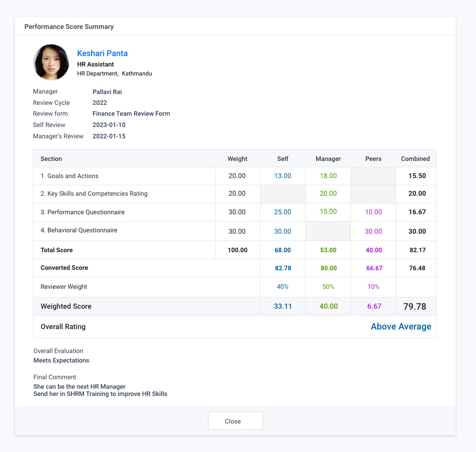
Task: Click the Close button
Action: pos(235,421)
